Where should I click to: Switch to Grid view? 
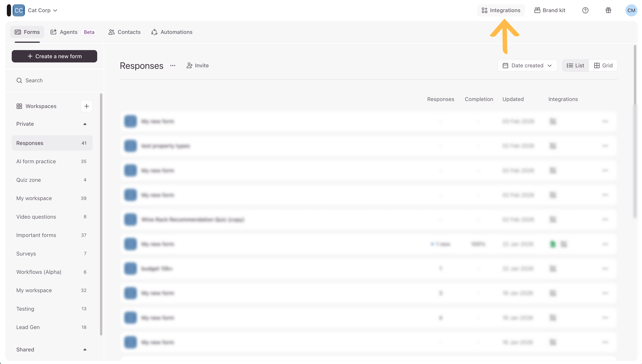point(603,65)
